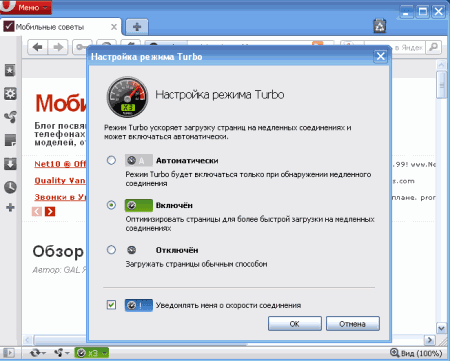The image size is (450, 361).
Task: Click the Отключён option label
Action: coord(177,250)
